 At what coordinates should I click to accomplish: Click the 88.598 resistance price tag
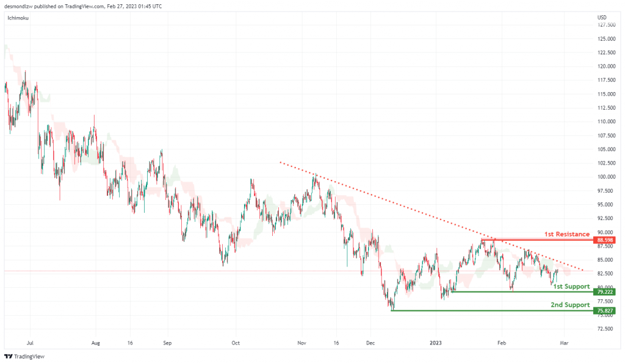605,240
